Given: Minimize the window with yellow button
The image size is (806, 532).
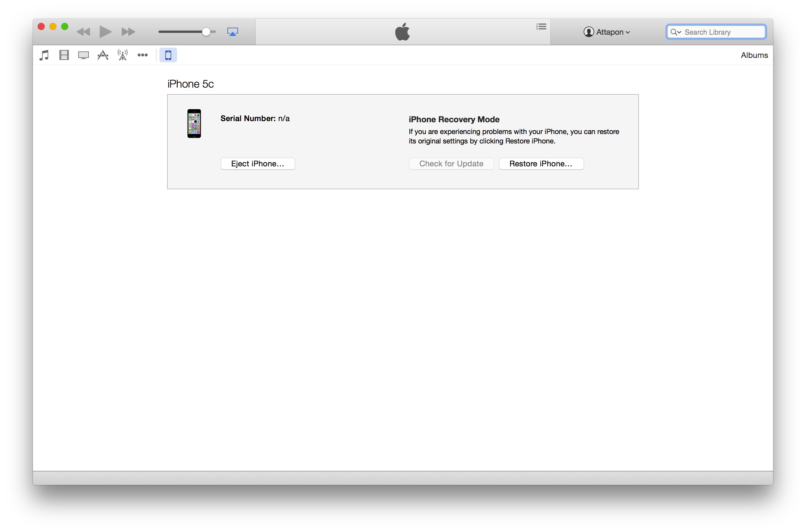Looking at the screenshot, I should (53, 26).
